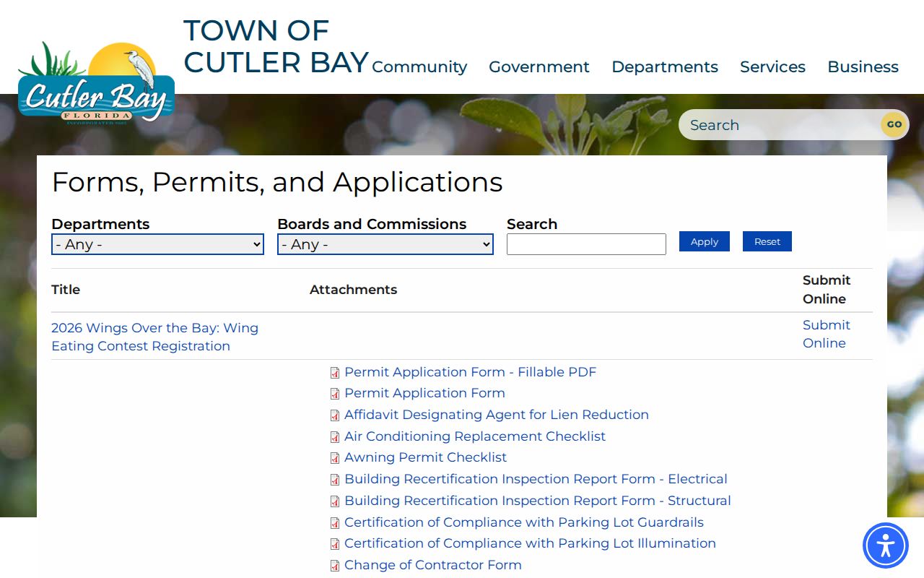This screenshot has width=924, height=578.
Task: Click PDF icon beside Recertification Report Form - Structural
Action: [335, 501]
